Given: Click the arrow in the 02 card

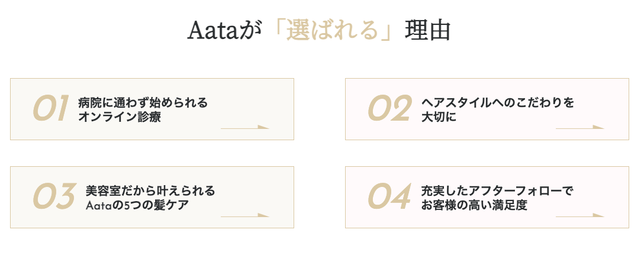Looking at the screenshot, I should [x=580, y=127].
